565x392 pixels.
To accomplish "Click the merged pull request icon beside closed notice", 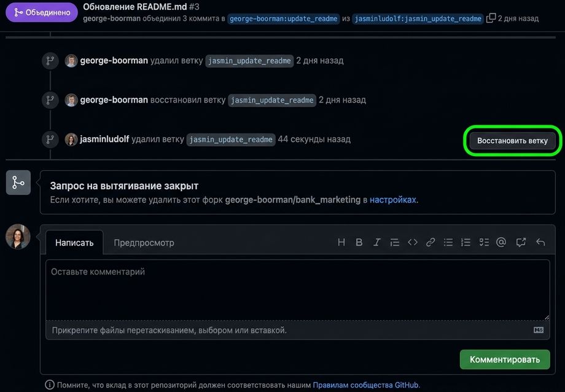I will coord(18,182).
